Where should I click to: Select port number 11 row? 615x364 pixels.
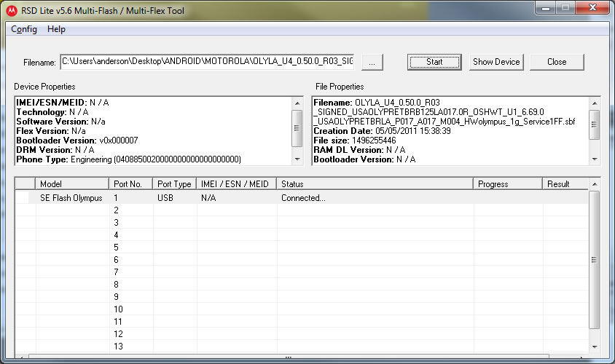301,321
